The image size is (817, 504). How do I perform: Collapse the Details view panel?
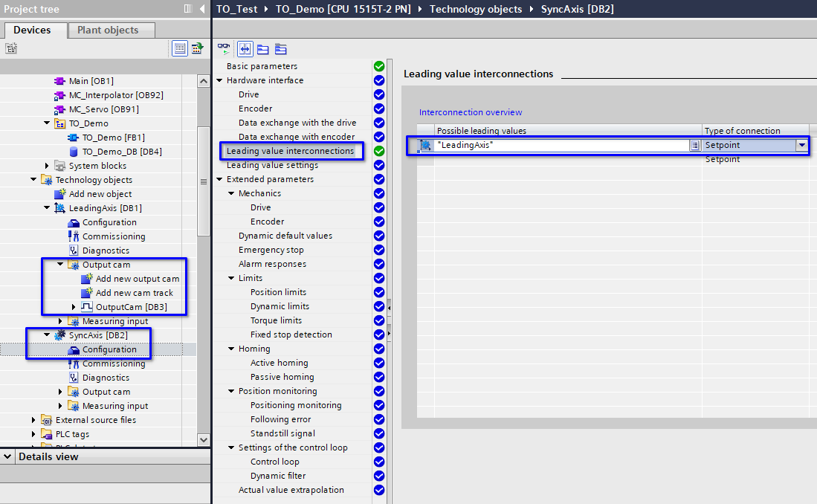[x=7, y=456]
